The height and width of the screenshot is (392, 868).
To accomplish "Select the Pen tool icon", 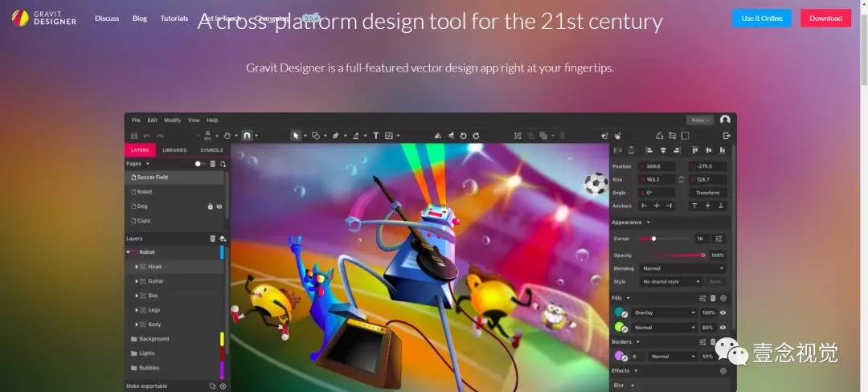I will point(335,136).
